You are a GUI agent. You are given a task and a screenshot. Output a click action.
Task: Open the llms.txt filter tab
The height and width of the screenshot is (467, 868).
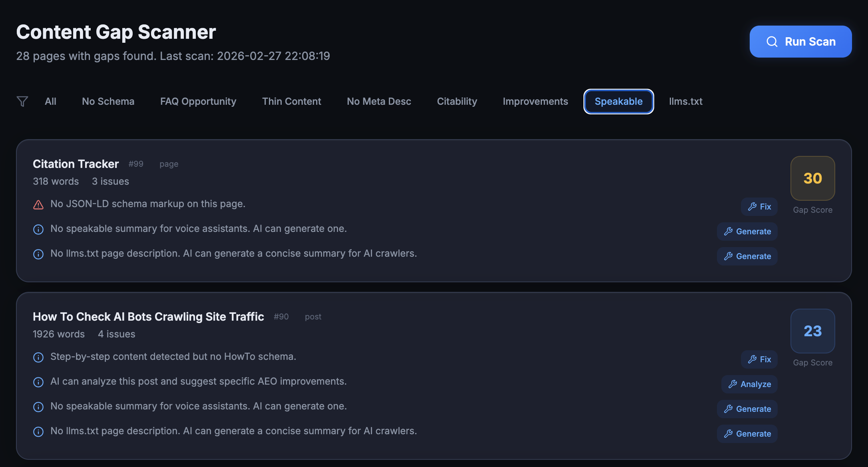(686, 101)
